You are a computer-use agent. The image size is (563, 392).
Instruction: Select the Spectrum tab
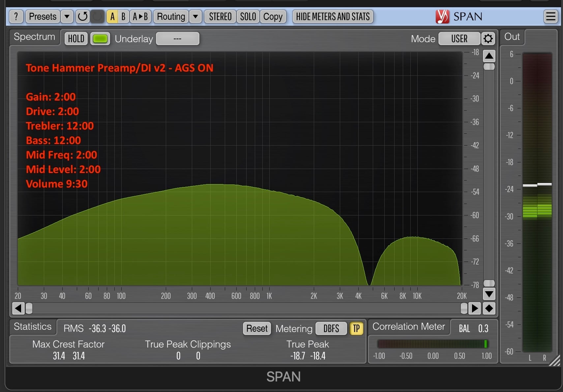pos(35,37)
